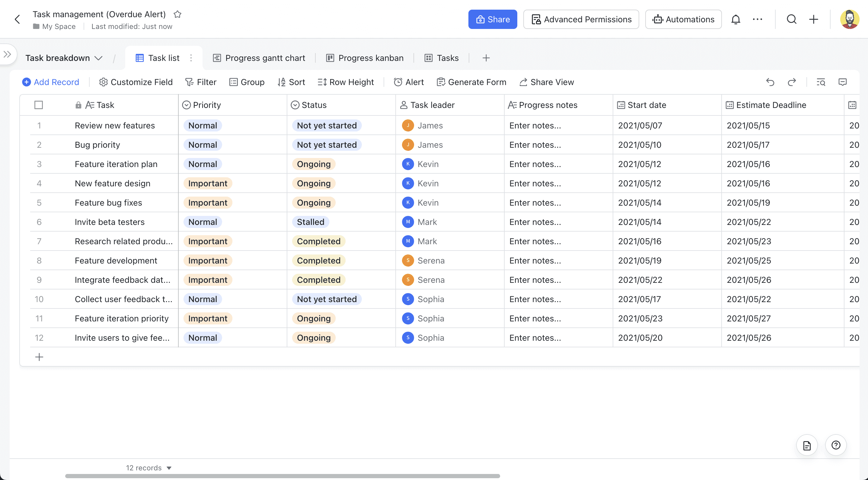This screenshot has height=480, width=868.
Task: Open the three-dot more options menu
Action: point(758,20)
